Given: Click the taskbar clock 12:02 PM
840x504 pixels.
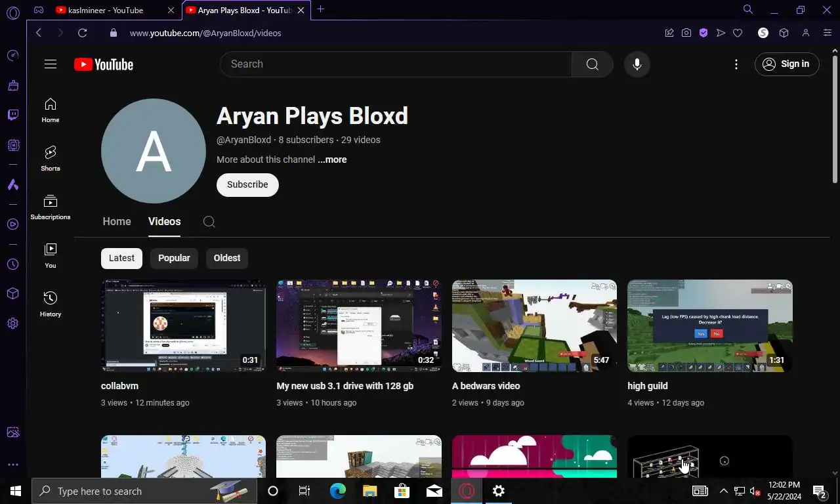Looking at the screenshot, I should (x=783, y=491).
